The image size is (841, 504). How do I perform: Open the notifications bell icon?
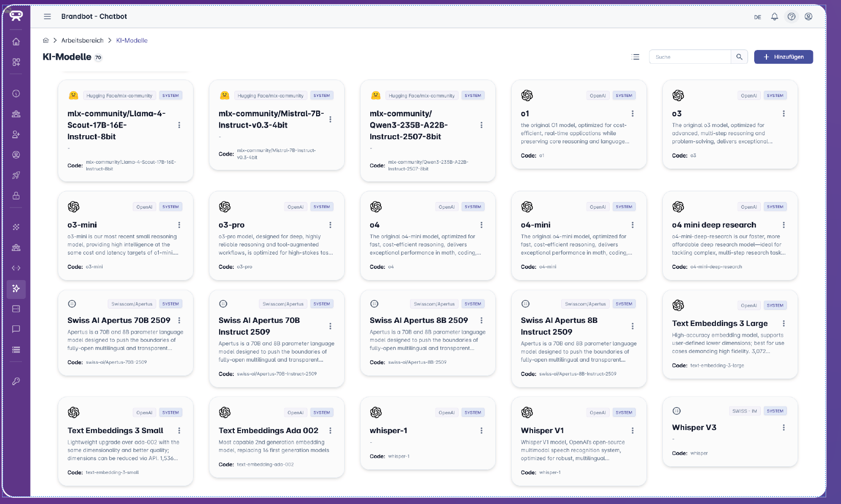pos(774,16)
